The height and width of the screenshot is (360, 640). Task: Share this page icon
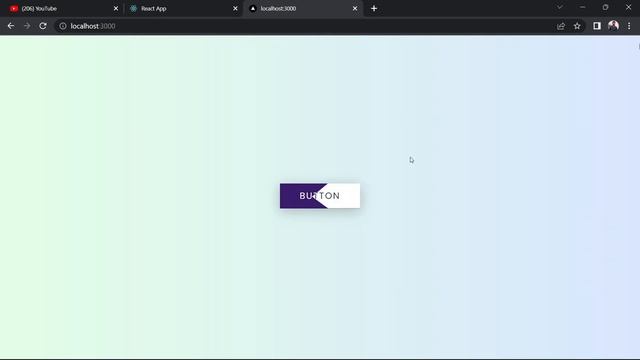pos(561,26)
